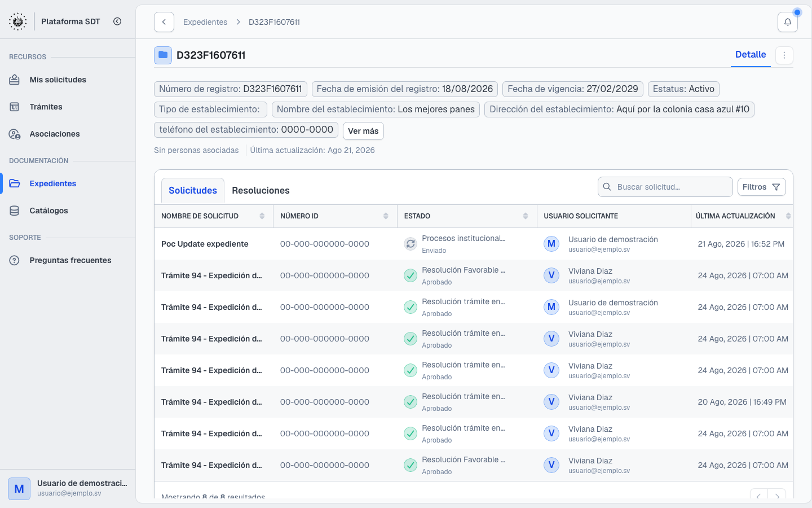This screenshot has width=812, height=508.
Task: Open the notifications bell
Action: [788, 22]
